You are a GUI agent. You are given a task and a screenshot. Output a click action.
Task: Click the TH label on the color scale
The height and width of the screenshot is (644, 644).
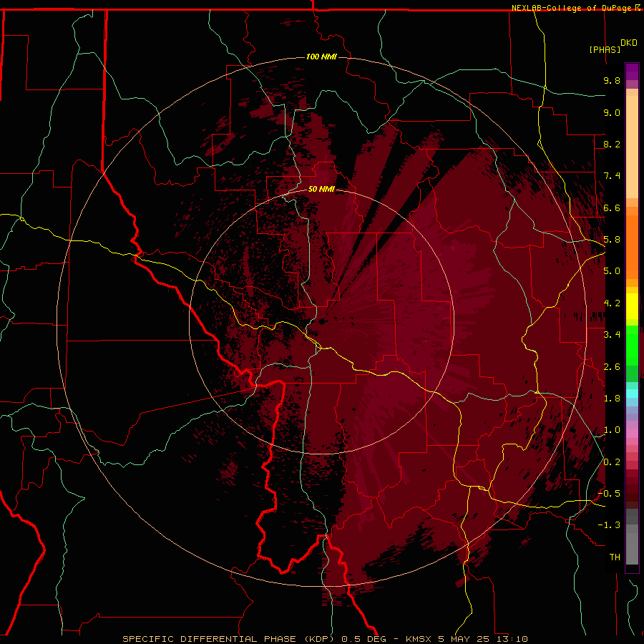(615, 557)
